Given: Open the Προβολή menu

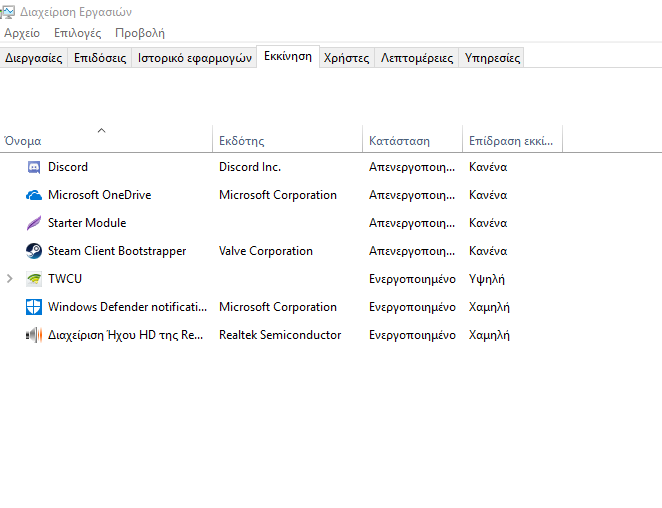Looking at the screenshot, I should (140, 33).
